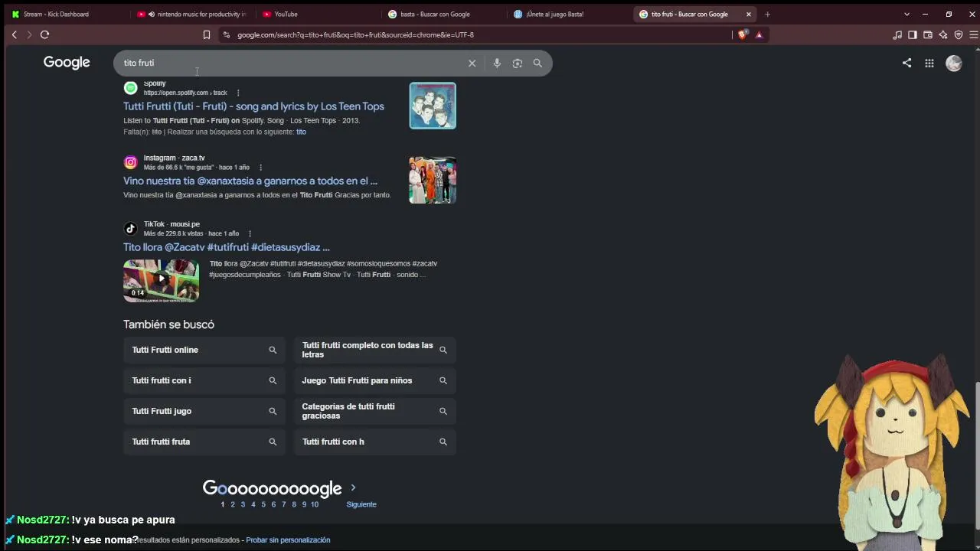Reload the current page
Viewport: 980px width, 551px height.
pyautogui.click(x=44, y=34)
